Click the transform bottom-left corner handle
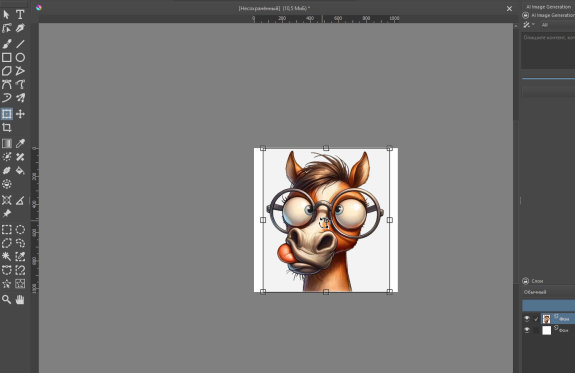Image resolution: width=575 pixels, height=373 pixels. (x=263, y=292)
